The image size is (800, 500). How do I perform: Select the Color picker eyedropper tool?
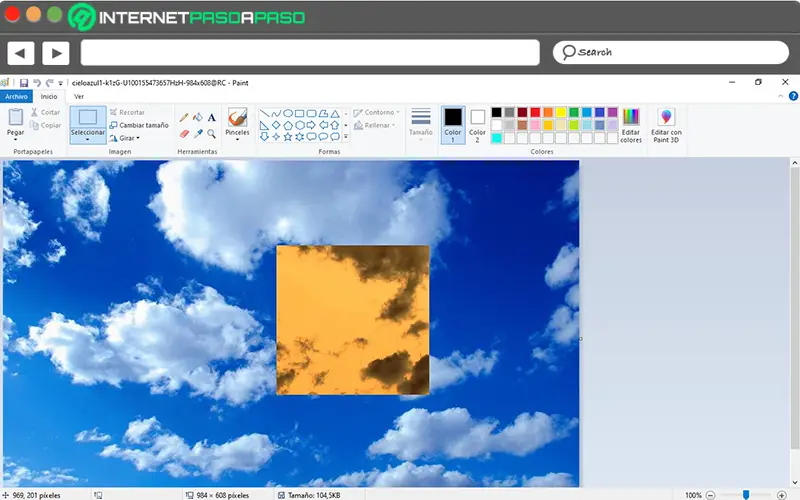click(197, 134)
